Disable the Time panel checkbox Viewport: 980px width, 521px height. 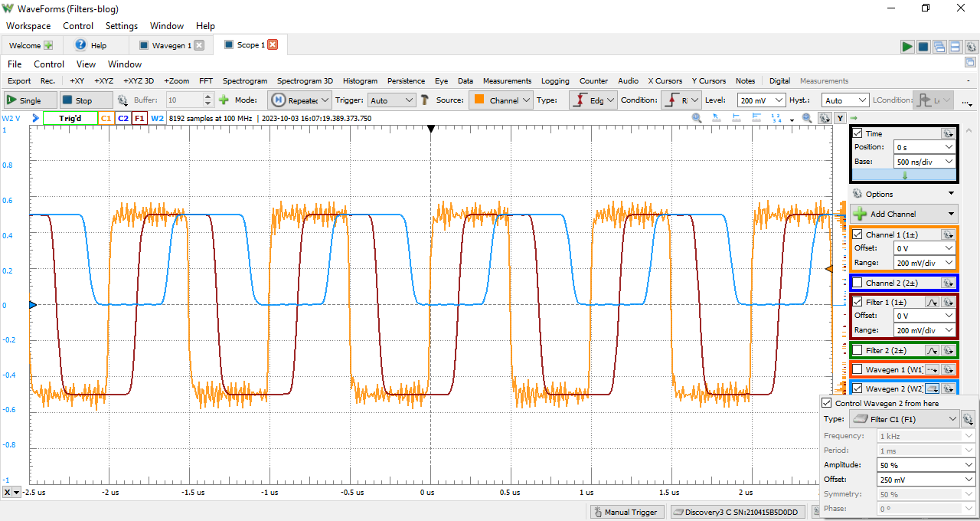point(856,133)
